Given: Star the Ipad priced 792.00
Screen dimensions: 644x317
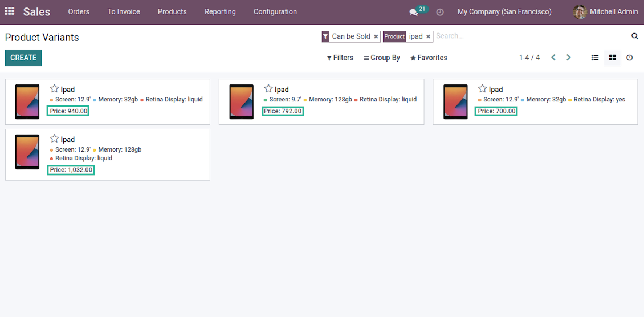Looking at the screenshot, I should click(x=268, y=89).
